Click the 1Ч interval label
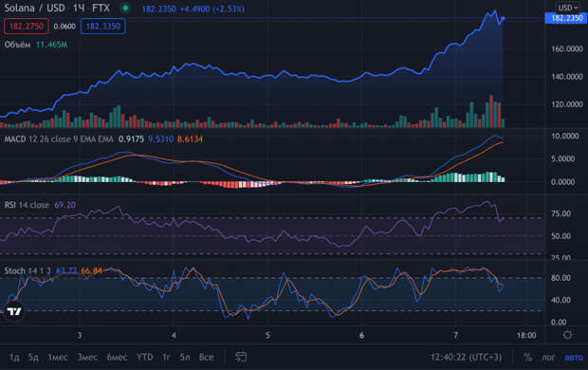This screenshot has height=370, width=588. (79, 8)
